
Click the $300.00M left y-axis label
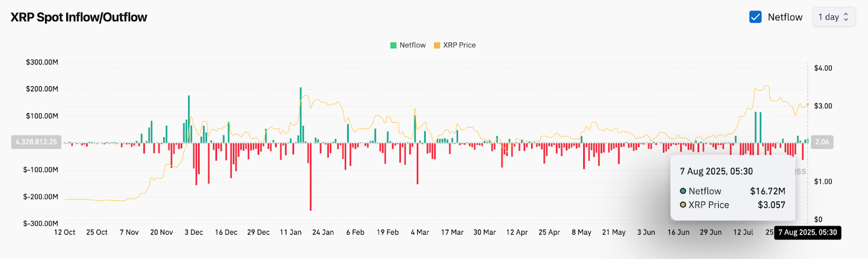[42, 62]
